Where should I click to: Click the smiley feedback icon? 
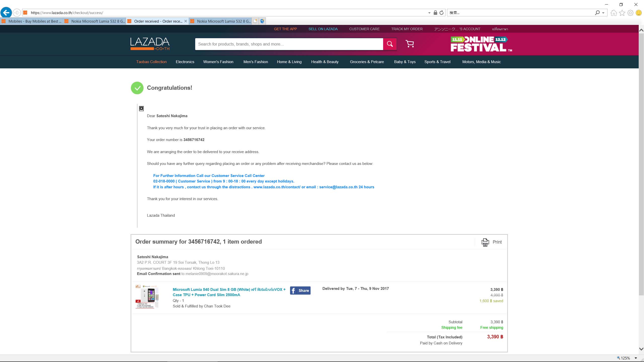point(638,13)
